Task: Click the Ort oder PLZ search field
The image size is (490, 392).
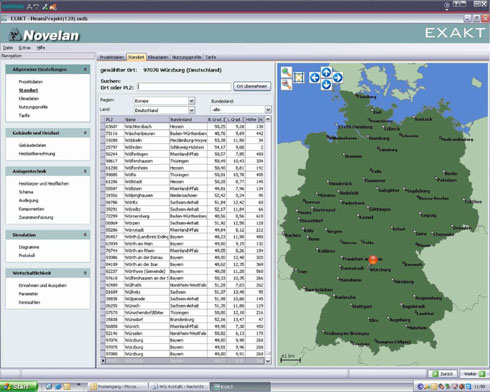Action: point(184,87)
